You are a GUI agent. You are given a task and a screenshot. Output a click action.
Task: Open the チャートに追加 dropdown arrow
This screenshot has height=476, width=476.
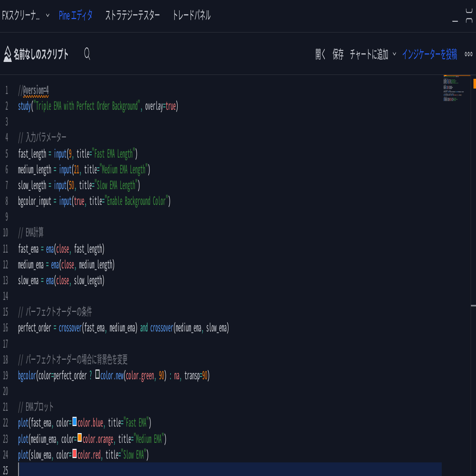[394, 55]
